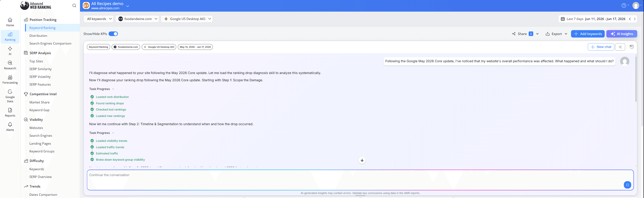Open the SERP Volatility page
This screenshot has width=644, height=198.
click(40, 77)
